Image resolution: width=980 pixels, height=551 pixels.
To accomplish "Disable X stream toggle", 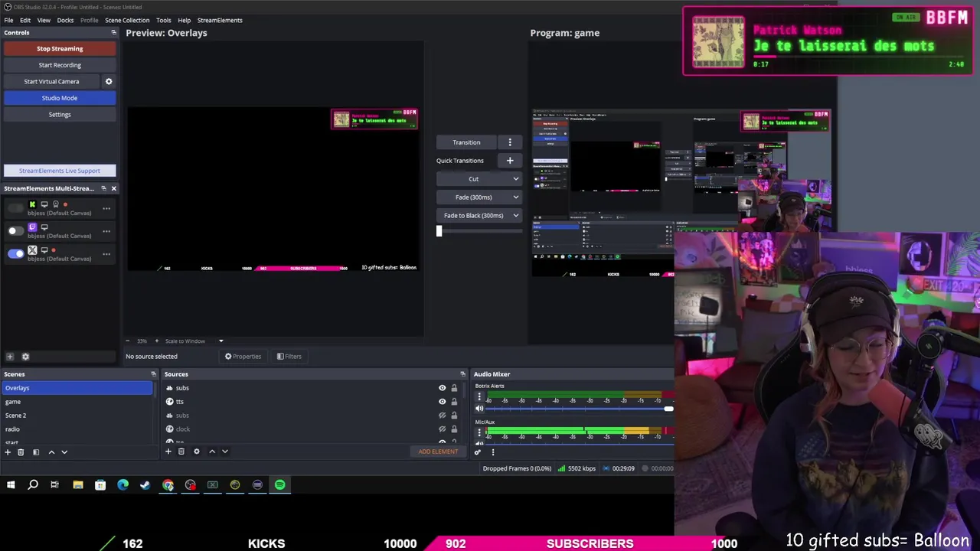I will (15, 254).
